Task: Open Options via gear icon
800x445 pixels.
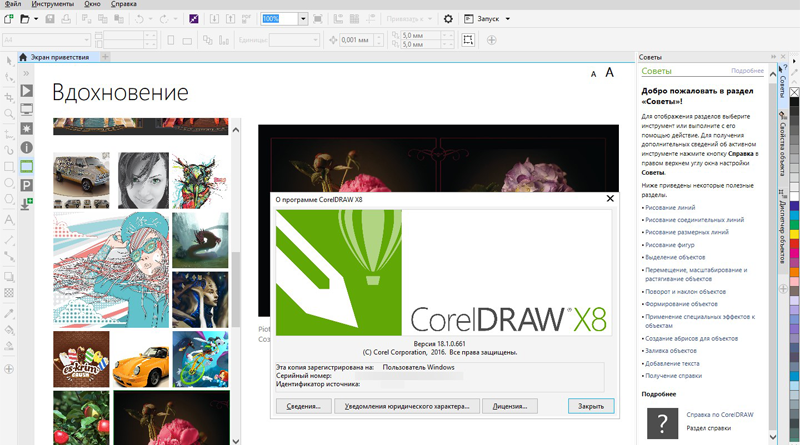Action: click(x=448, y=19)
